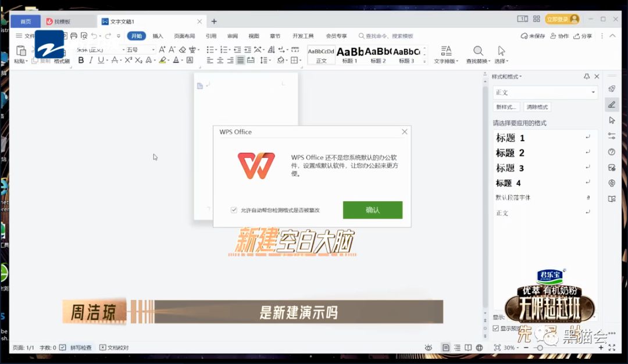This screenshot has width=628, height=364.
Task: Pin the styles and formatting panel
Action: 586,77
